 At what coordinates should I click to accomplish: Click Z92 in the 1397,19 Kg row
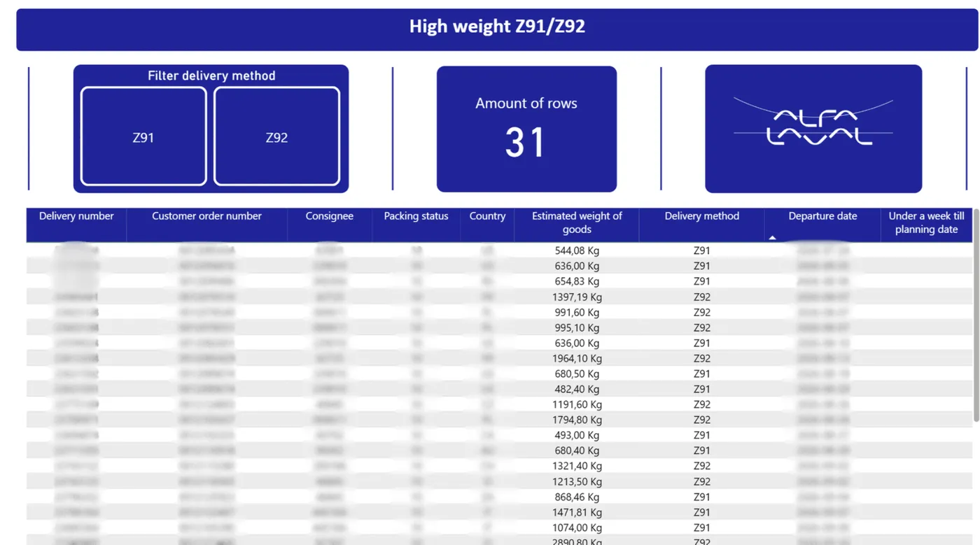coord(701,297)
